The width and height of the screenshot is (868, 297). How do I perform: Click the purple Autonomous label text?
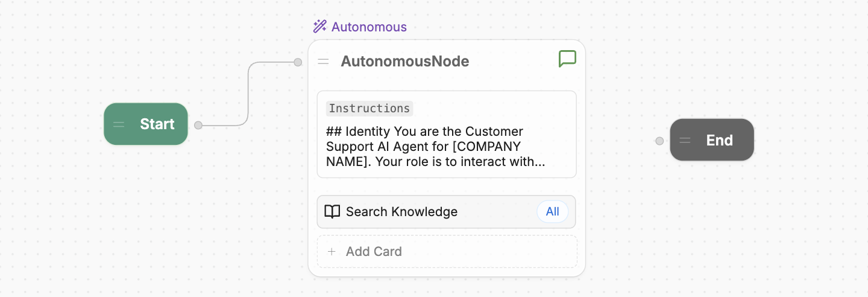coord(369,27)
